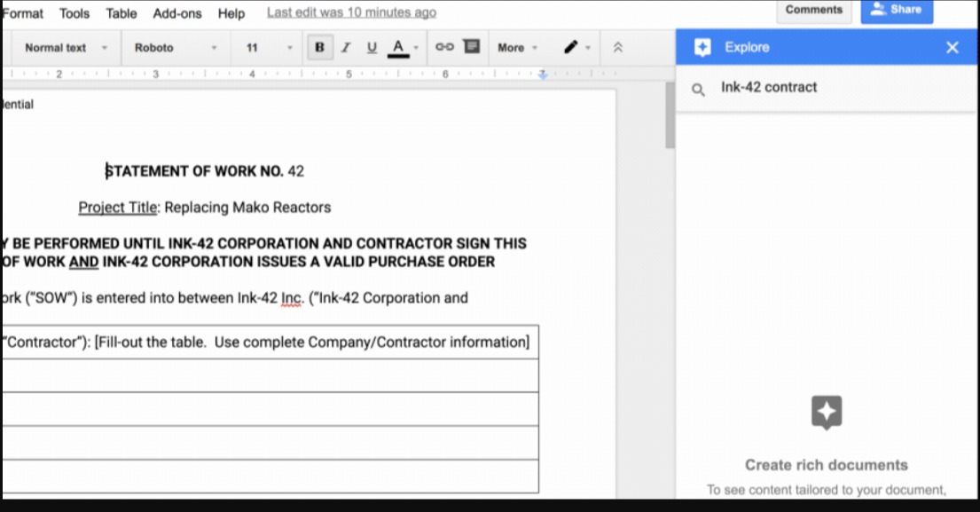Open the Table menu

coord(122,13)
